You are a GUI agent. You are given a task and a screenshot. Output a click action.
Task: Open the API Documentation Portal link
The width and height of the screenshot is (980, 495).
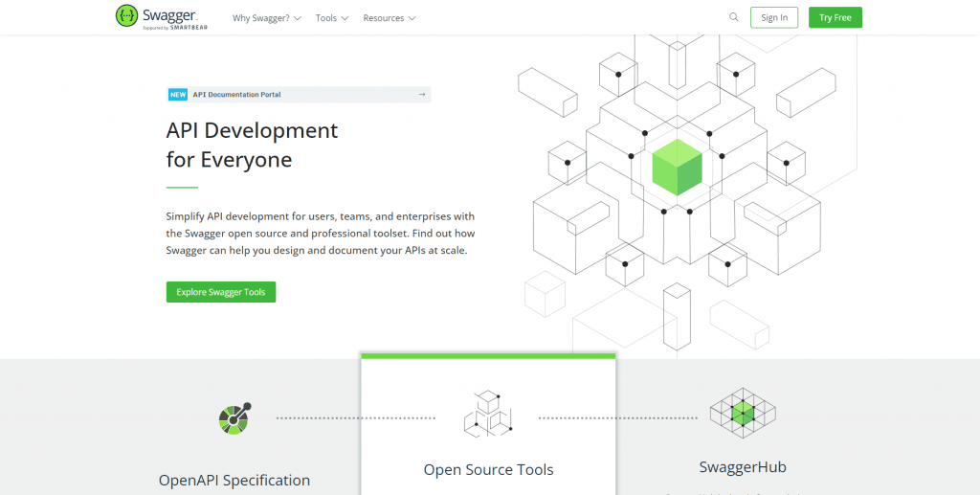click(236, 95)
